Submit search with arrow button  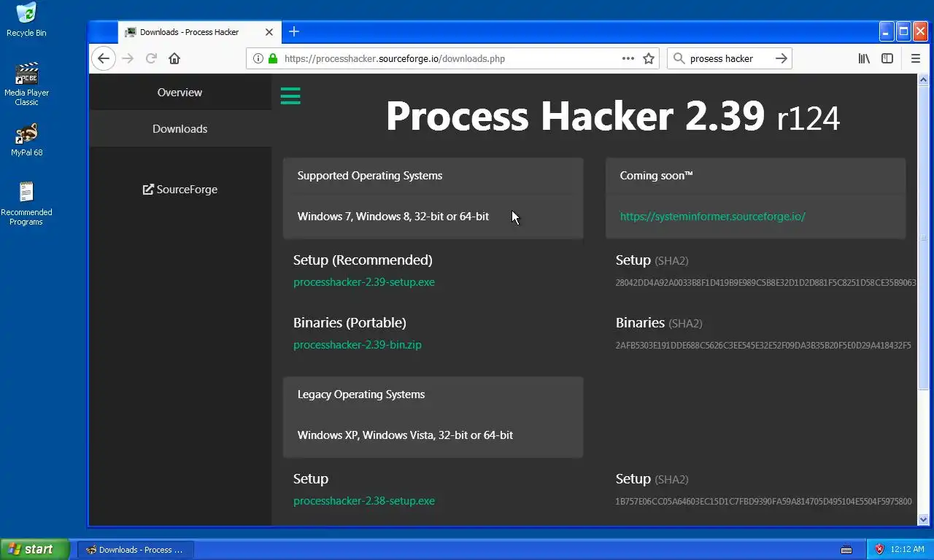(x=781, y=58)
